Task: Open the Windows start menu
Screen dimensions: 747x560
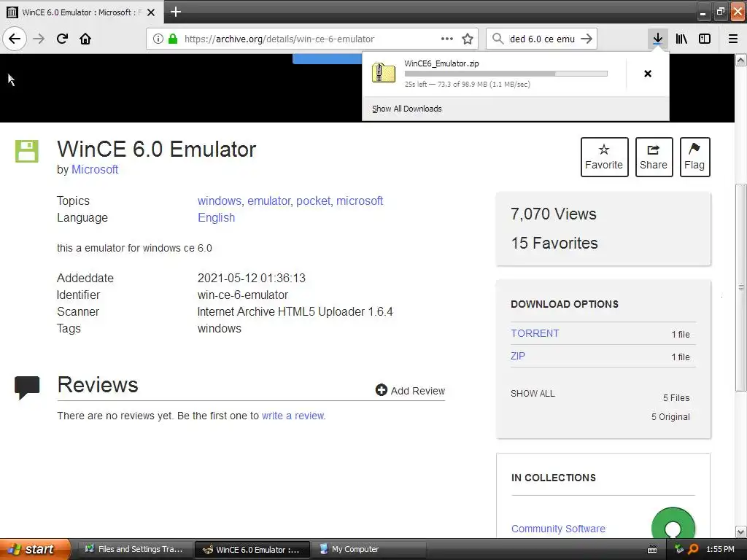Action: (x=35, y=549)
